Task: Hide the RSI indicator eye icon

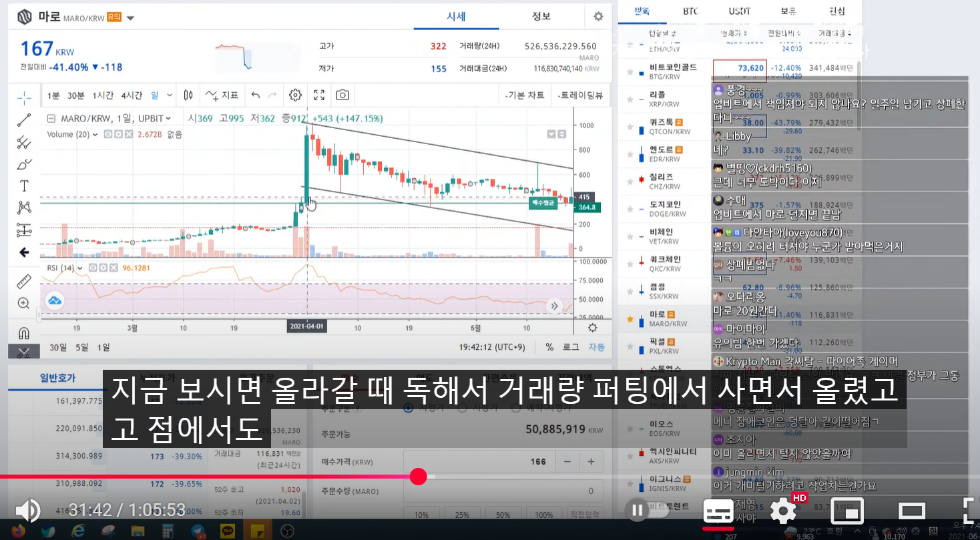Action: point(93,268)
